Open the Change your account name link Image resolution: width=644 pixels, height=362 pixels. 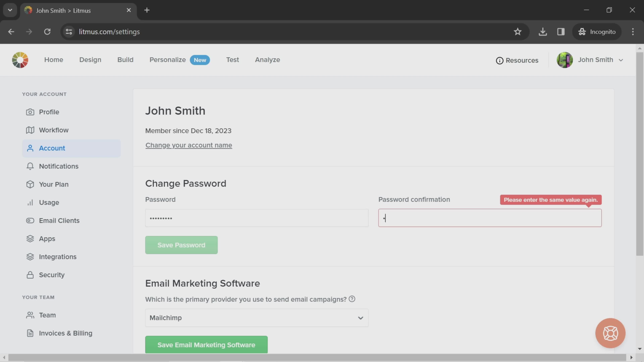189,145
